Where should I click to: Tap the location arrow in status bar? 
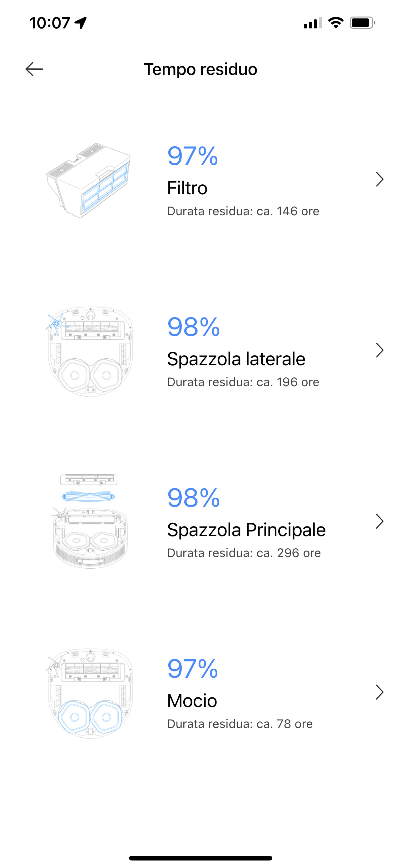81,22
